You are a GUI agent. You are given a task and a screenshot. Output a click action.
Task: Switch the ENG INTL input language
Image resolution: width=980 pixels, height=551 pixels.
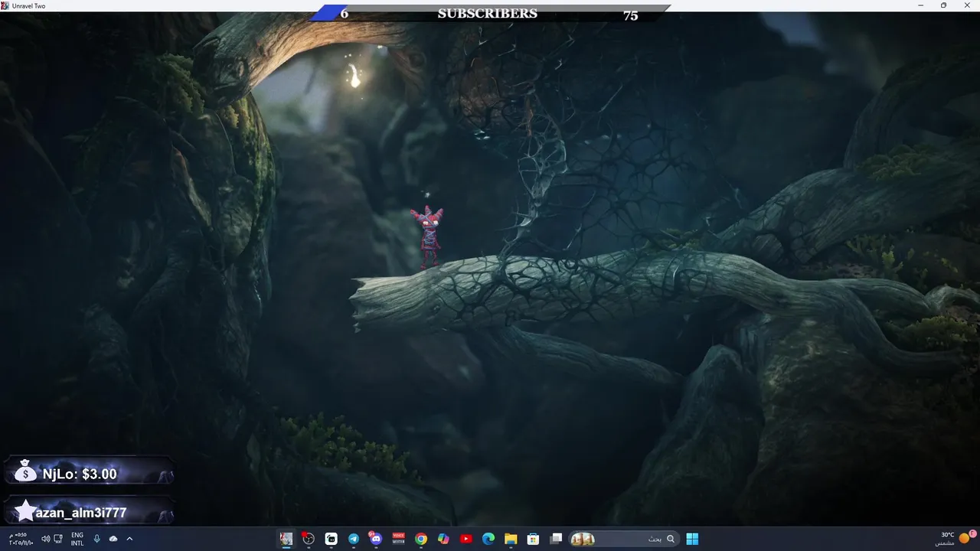pyautogui.click(x=77, y=539)
